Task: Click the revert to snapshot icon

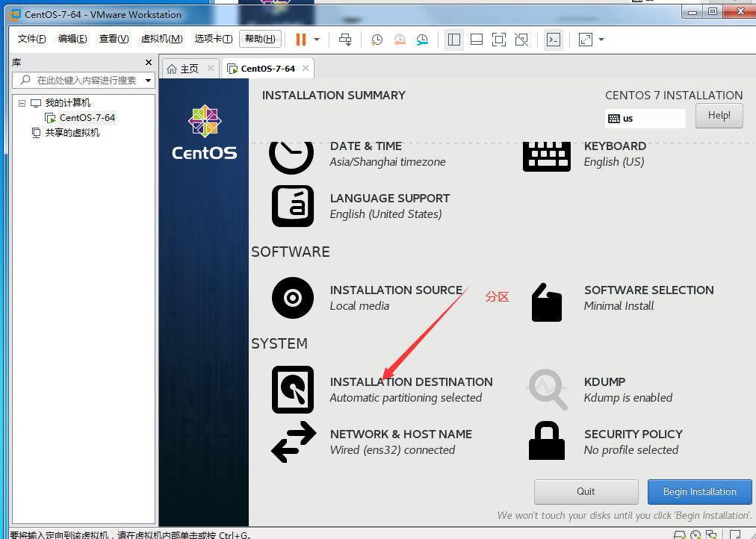Action: [400, 40]
